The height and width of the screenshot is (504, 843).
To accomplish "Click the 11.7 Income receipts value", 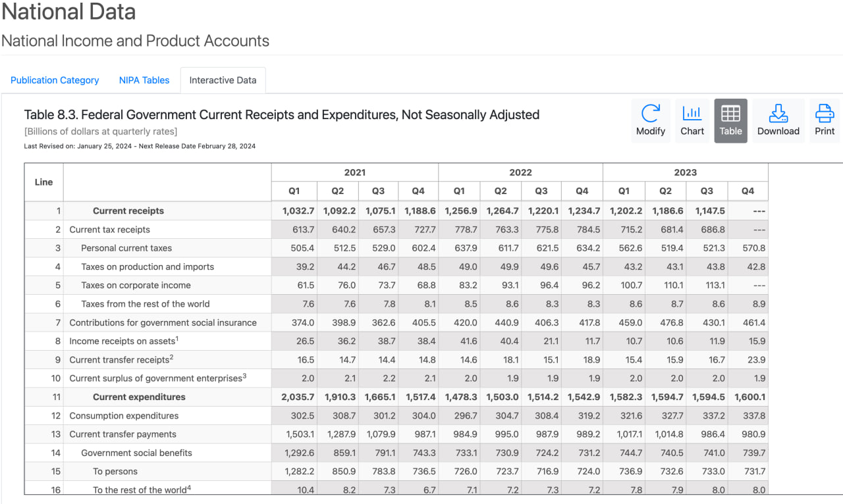I will pos(593,341).
